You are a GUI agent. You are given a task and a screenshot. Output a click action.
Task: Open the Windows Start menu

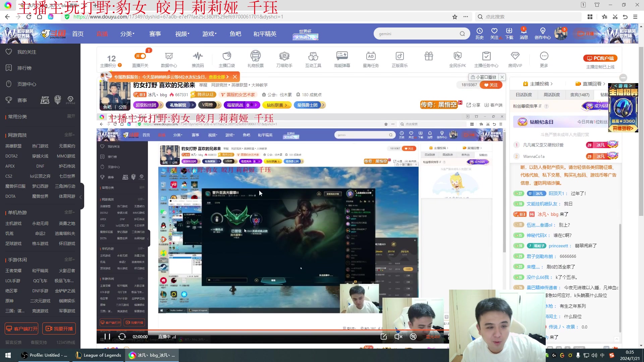click(8, 355)
